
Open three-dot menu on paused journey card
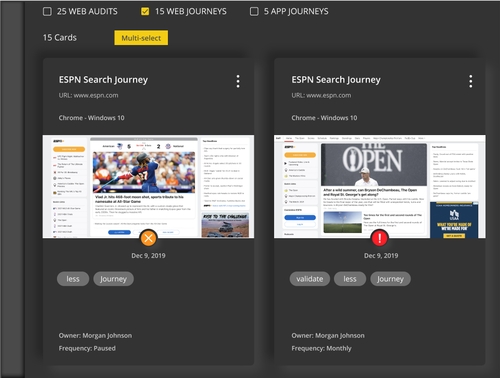tap(238, 81)
